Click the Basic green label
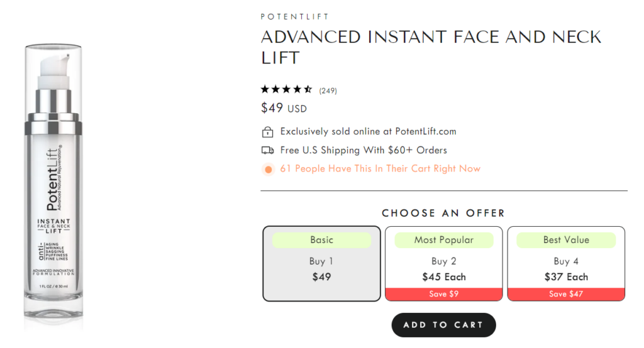 pyautogui.click(x=321, y=240)
